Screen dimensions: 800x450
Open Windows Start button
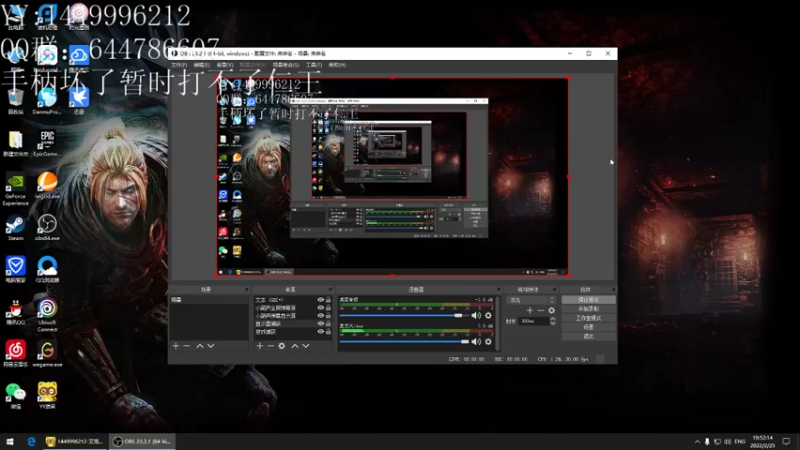[x=10, y=441]
